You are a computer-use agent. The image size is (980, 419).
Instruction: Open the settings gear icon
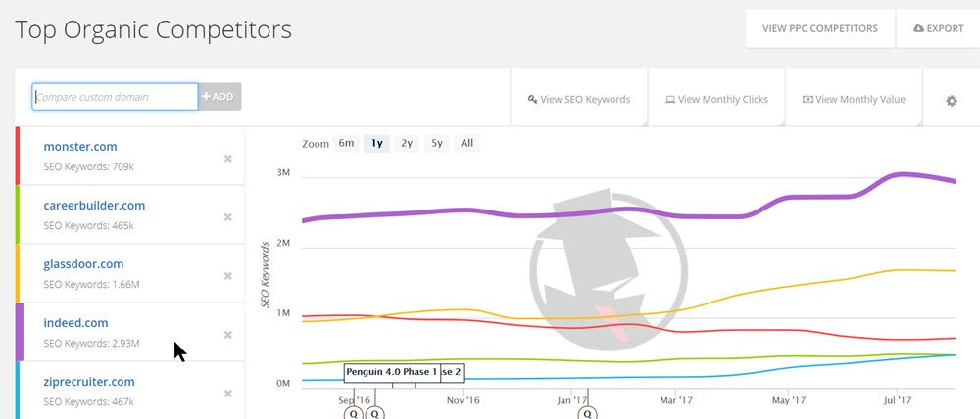pyautogui.click(x=952, y=101)
